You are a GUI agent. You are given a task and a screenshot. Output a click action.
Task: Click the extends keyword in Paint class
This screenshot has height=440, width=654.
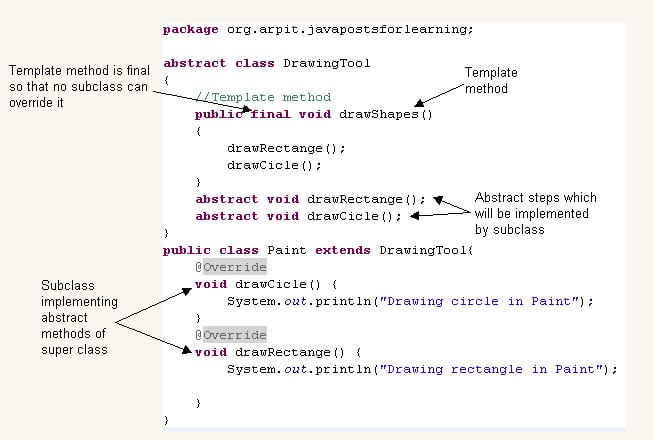point(340,250)
